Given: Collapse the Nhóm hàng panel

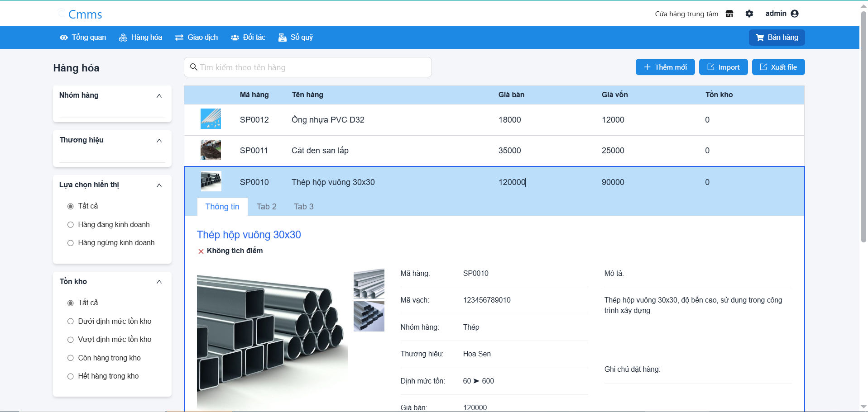Looking at the screenshot, I should (159, 95).
